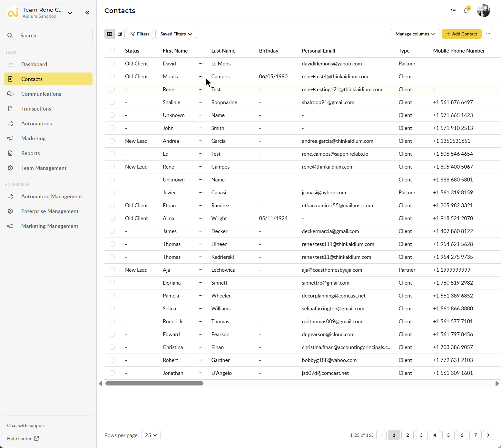Switch to card view layout icon
The width and height of the screenshot is (501, 448).
pyautogui.click(x=120, y=34)
